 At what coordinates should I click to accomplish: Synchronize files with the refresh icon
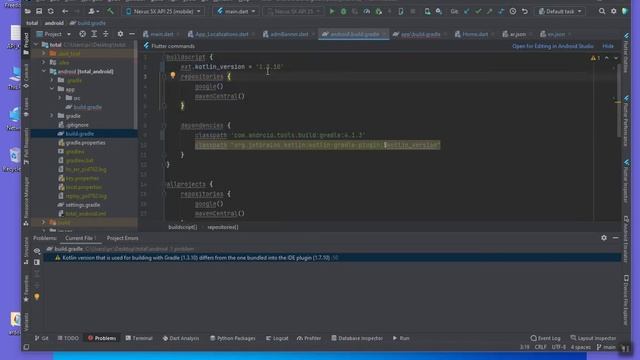click(x=51, y=11)
